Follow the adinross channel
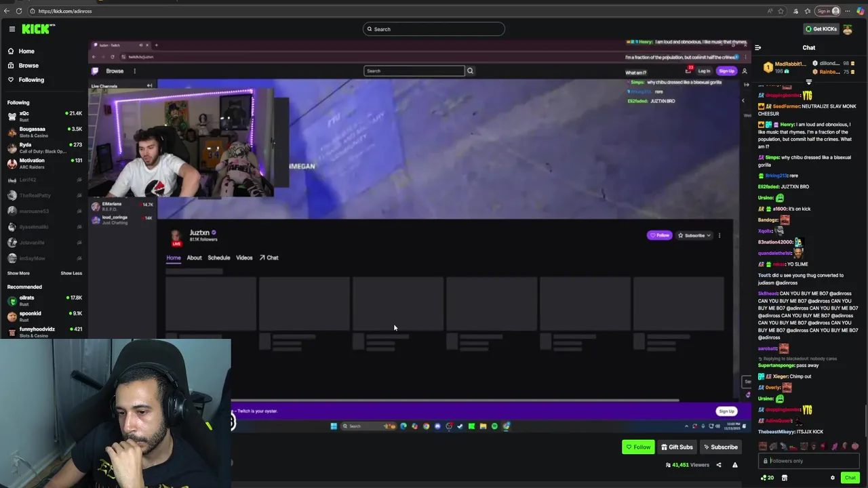 point(638,447)
